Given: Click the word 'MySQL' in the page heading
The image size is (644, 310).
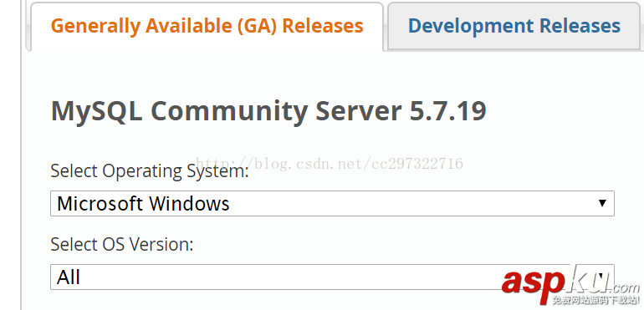Looking at the screenshot, I should (96, 112).
